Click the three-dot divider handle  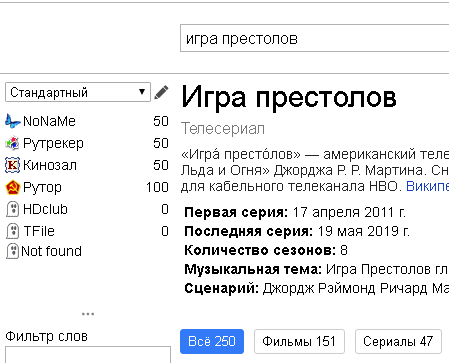88,314
